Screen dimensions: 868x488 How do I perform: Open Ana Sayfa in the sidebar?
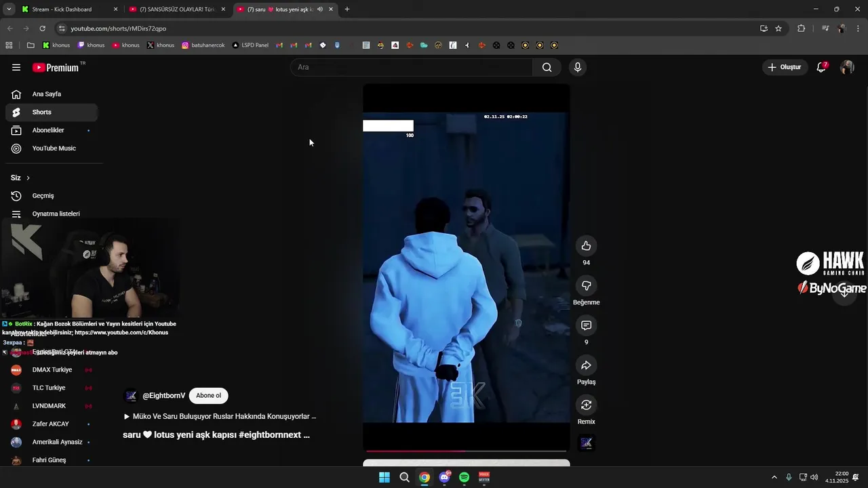pos(52,94)
